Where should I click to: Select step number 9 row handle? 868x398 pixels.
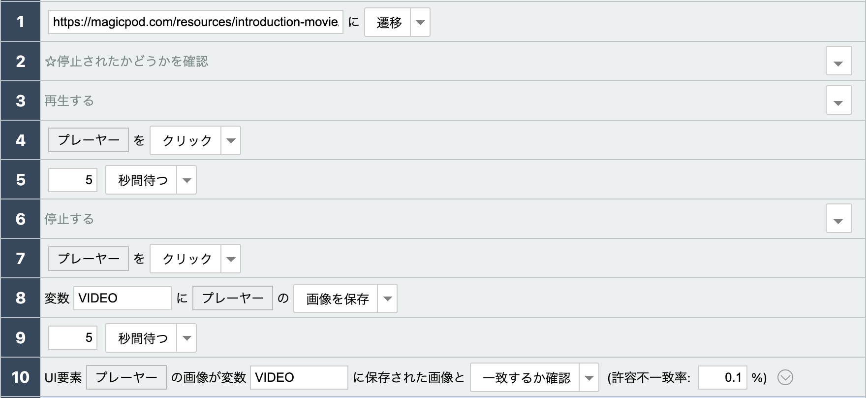coord(20,337)
